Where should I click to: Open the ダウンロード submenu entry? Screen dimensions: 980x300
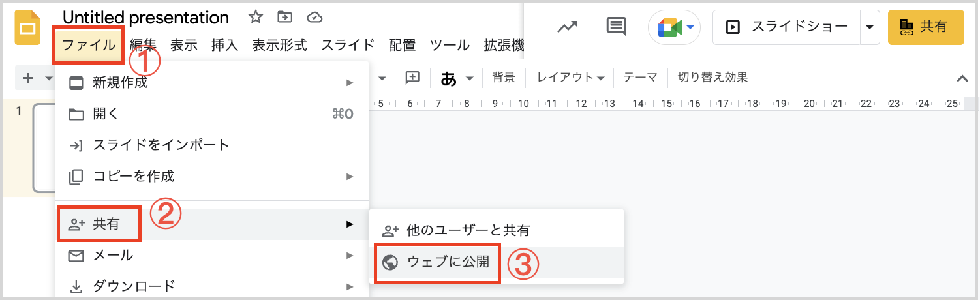coord(212,285)
